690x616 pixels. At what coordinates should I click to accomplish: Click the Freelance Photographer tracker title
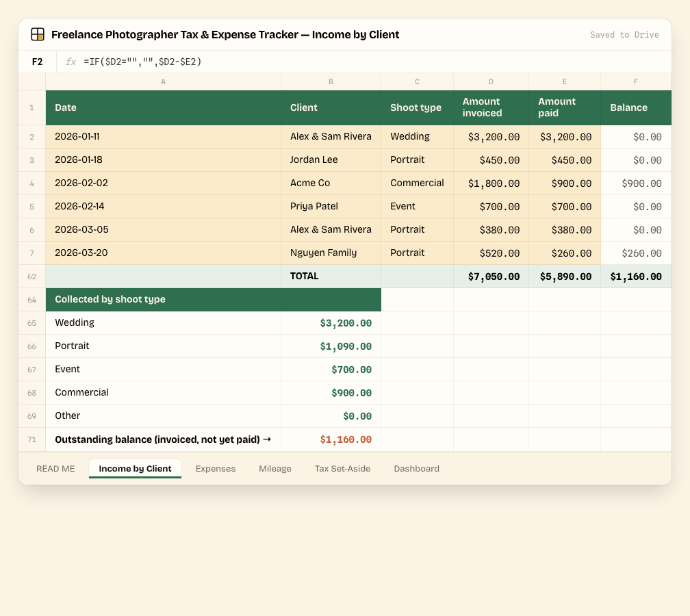click(x=225, y=35)
